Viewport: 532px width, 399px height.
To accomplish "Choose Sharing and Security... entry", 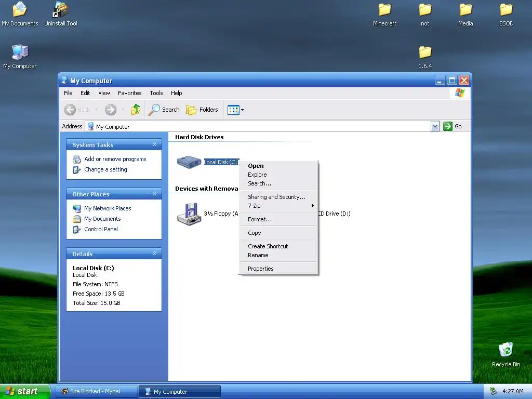I will click(x=278, y=197).
